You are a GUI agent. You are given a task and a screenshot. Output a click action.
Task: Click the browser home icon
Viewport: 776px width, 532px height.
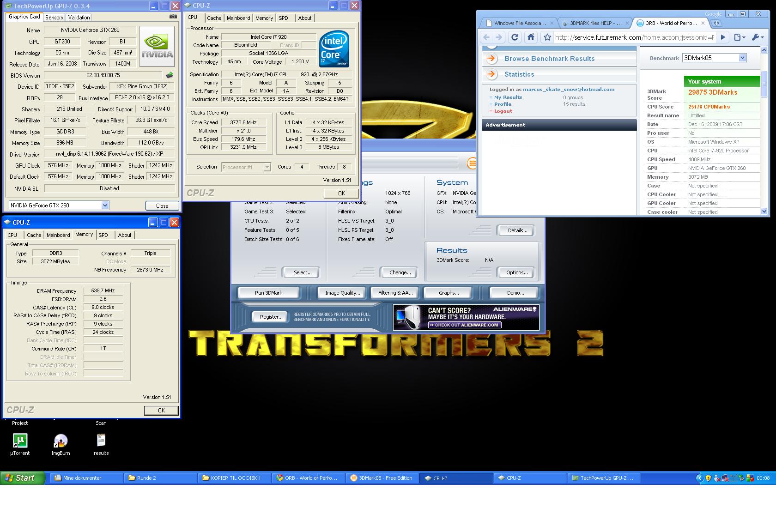point(531,37)
